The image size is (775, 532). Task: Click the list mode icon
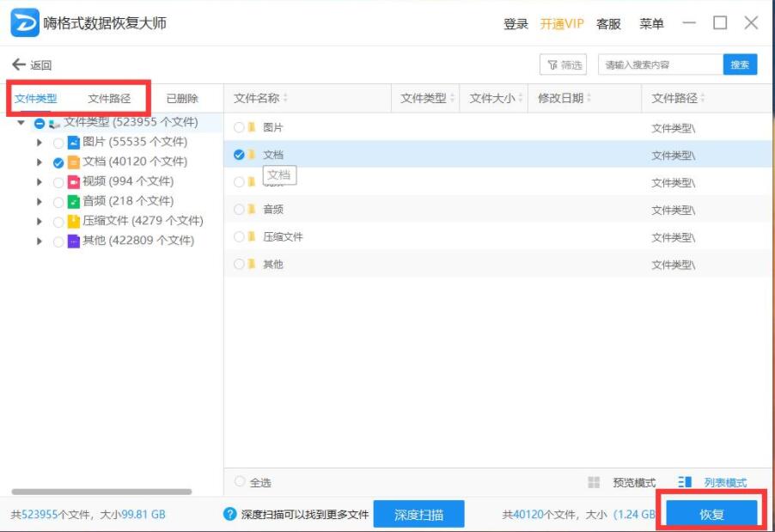pyautogui.click(x=685, y=482)
